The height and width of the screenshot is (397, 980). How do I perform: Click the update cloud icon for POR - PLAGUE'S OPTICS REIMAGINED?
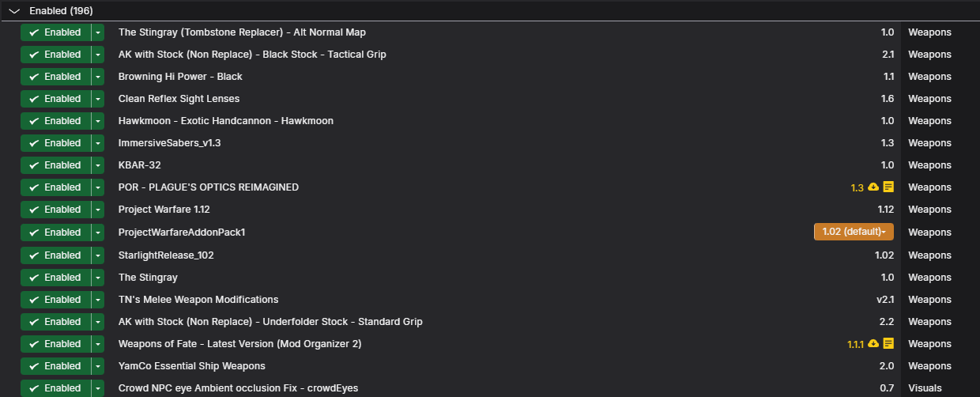(x=873, y=187)
